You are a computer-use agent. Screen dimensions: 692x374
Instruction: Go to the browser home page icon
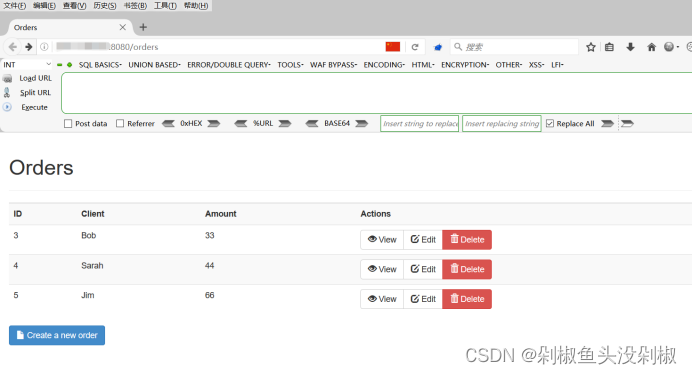[651, 47]
